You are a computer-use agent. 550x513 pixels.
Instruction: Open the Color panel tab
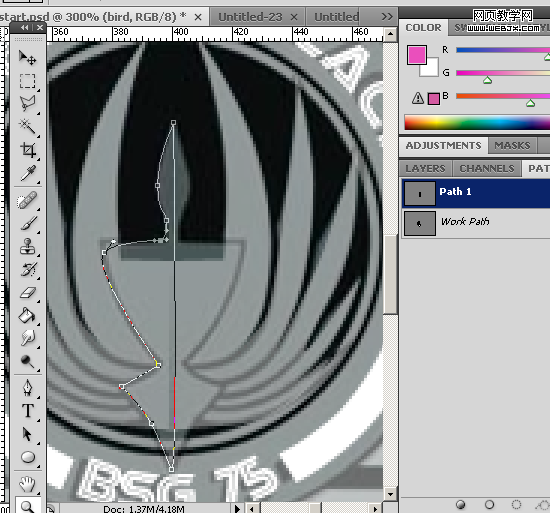pos(423,28)
